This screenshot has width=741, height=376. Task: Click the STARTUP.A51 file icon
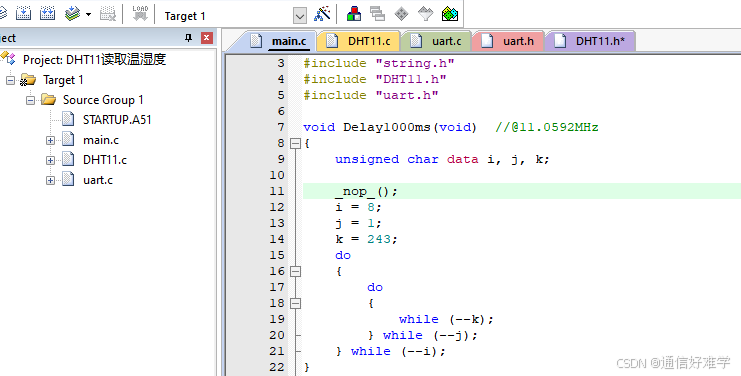69,119
